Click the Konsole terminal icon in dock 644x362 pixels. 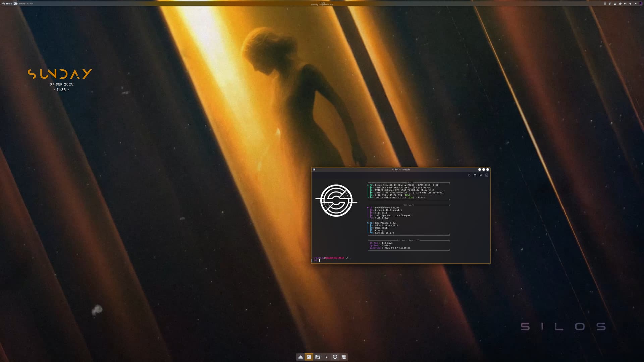tap(309, 357)
